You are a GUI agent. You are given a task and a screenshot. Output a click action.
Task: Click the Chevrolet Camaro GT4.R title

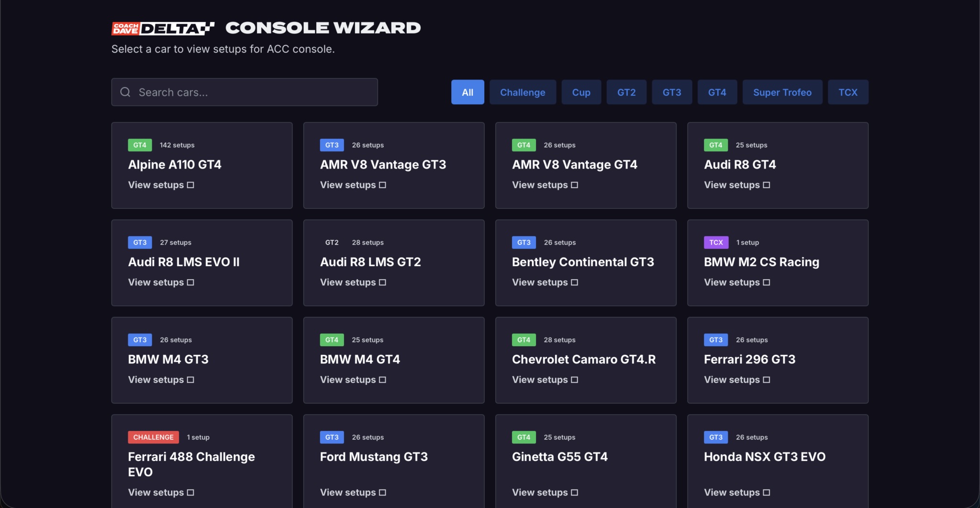[x=584, y=359]
